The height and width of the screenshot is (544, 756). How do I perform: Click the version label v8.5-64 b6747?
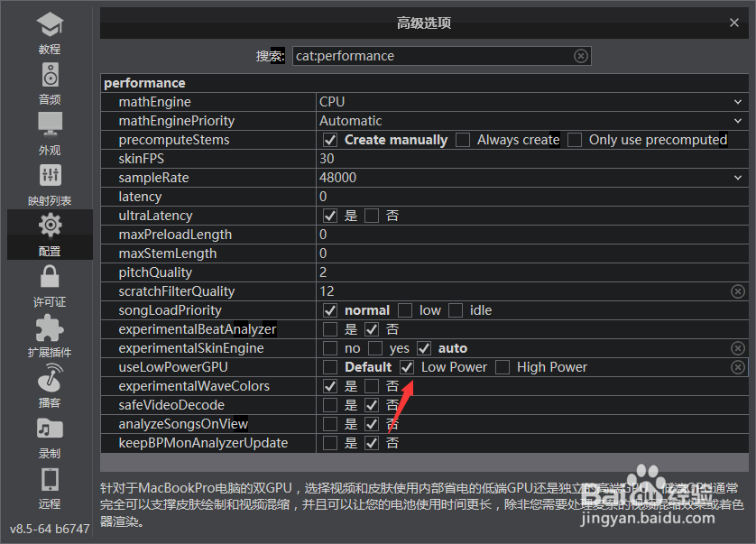tap(50, 529)
